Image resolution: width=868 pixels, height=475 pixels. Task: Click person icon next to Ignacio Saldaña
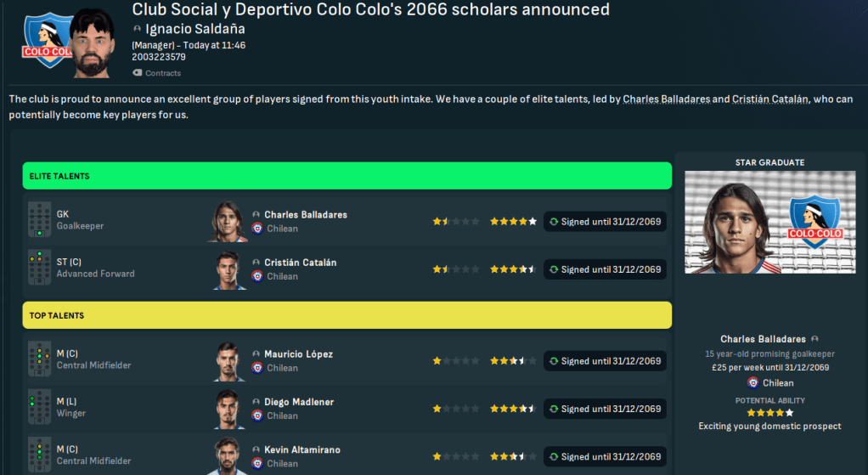tap(138, 29)
